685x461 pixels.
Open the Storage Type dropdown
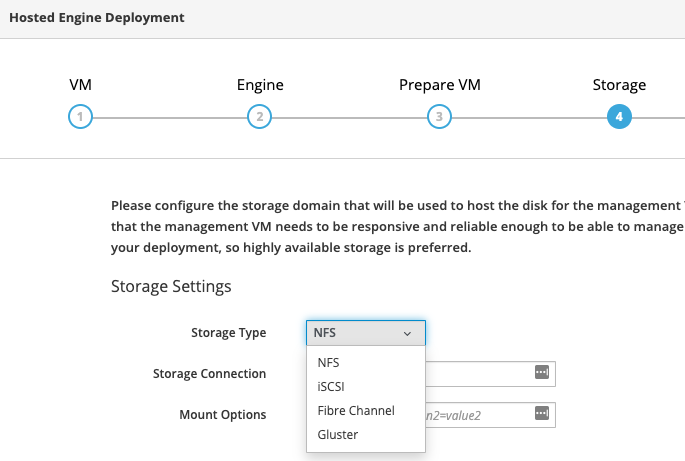click(x=365, y=333)
